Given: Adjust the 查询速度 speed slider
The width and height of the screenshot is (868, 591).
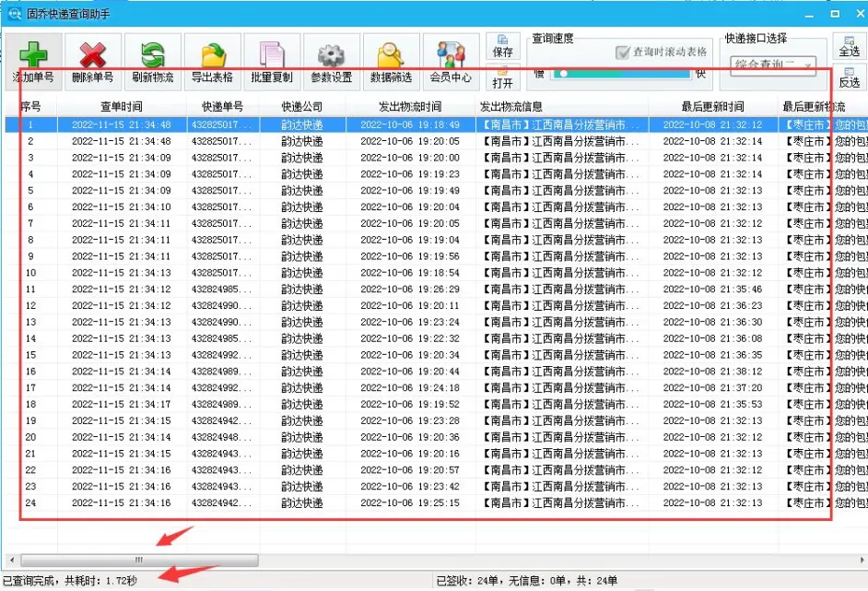Looking at the screenshot, I should click(621, 74).
